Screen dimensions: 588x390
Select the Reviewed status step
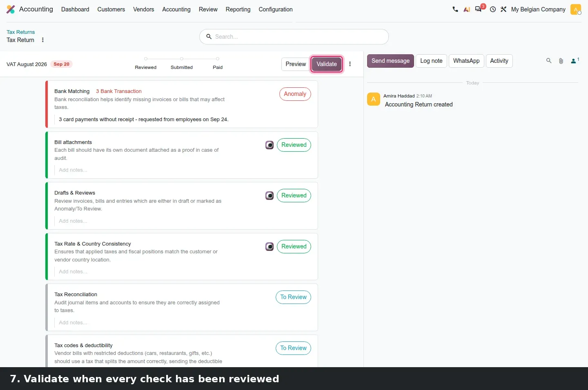146,64
